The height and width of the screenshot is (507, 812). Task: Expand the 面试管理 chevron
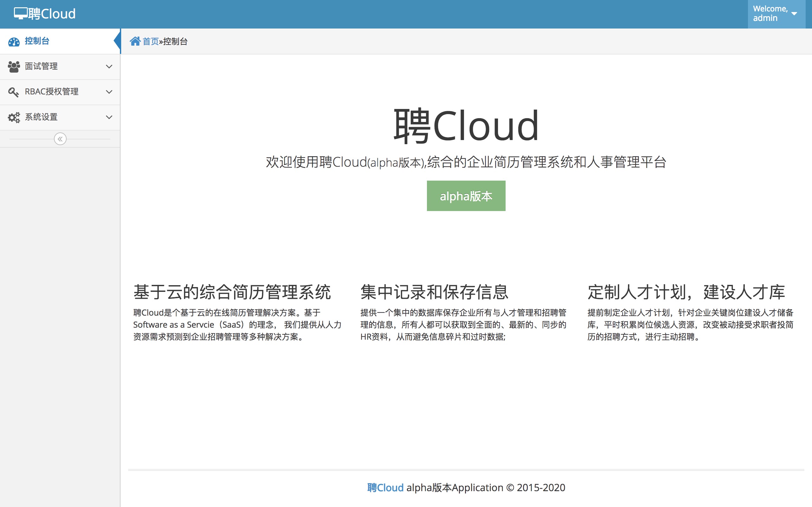click(109, 67)
